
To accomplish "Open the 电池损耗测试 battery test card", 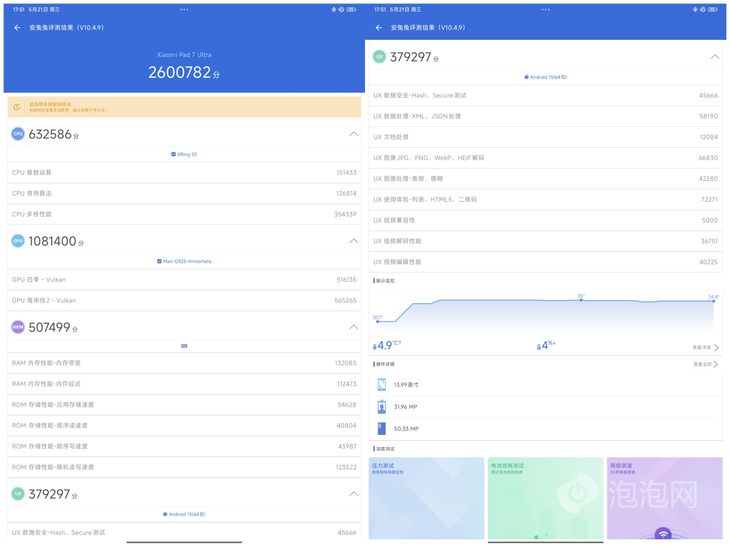I will click(x=545, y=498).
